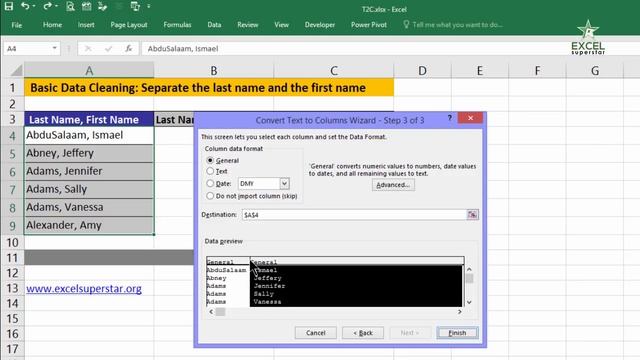Click the spelling check quick access icon

tap(102, 6)
